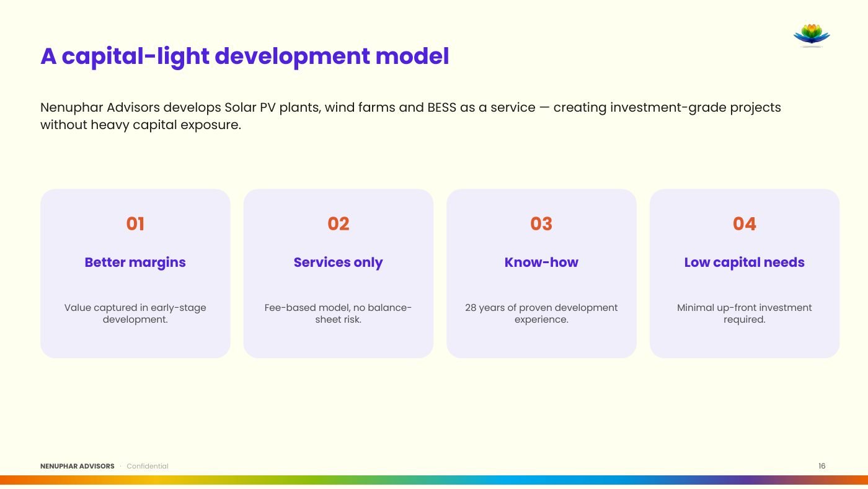This screenshot has width=868, height=489.
Task: Select text 'Value captured in early-stage development.'
Action: pos(135,313)
